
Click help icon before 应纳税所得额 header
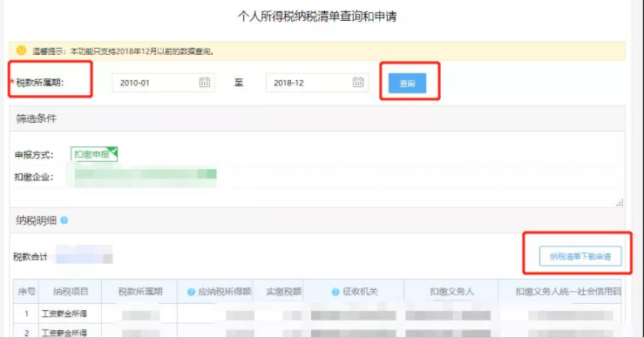(191, 292)
